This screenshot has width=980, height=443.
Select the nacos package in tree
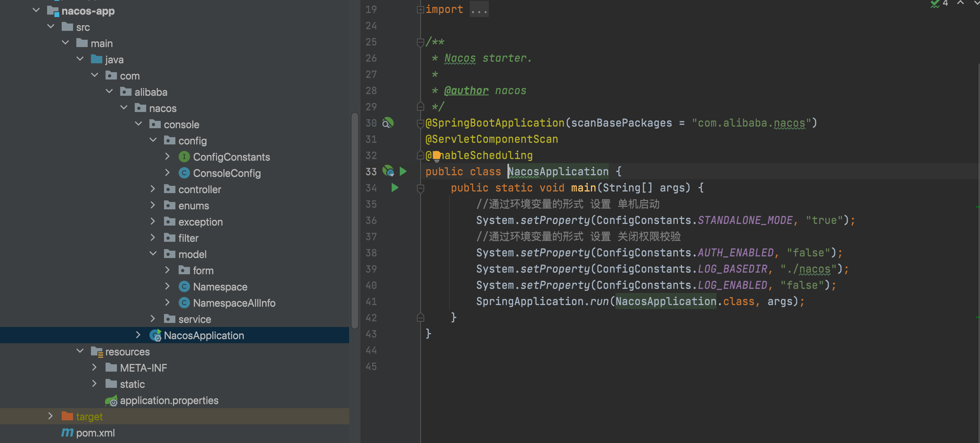pyautogui.click(x=163, y=108)
